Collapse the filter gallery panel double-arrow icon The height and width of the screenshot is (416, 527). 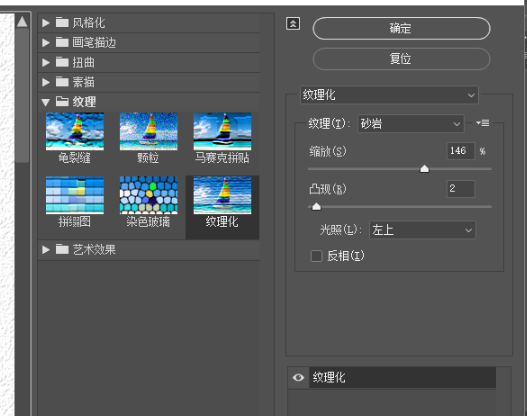tap(293, 24)
